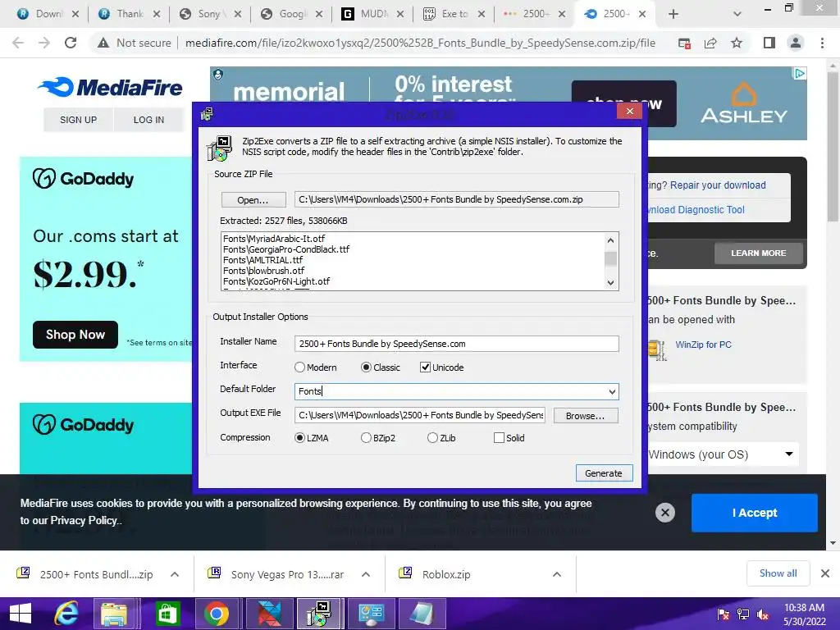Open the Chrome profile avatar
The height and width of the screenshot is (630, 840).
[796, 43]
